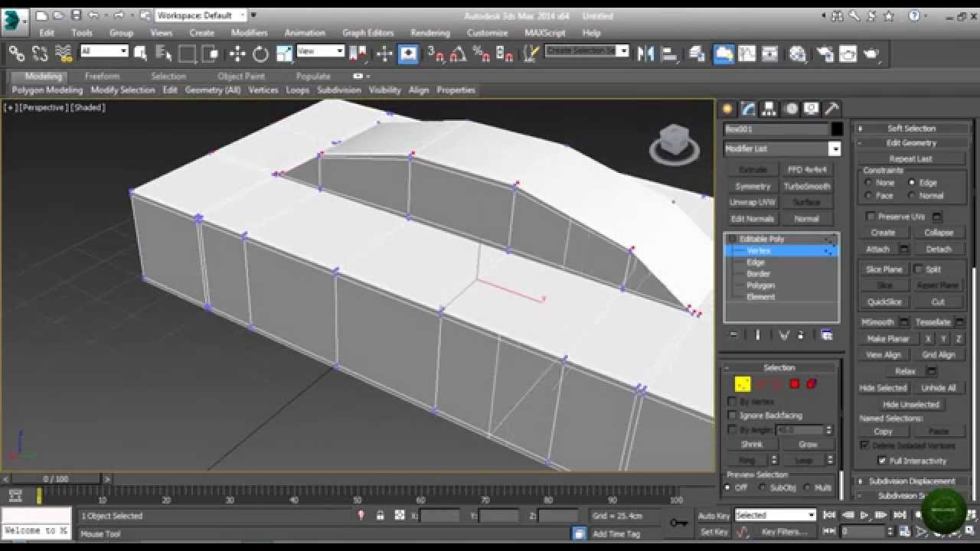
Task: Click the Symmetry modifier button
Action: click(753, 186)
